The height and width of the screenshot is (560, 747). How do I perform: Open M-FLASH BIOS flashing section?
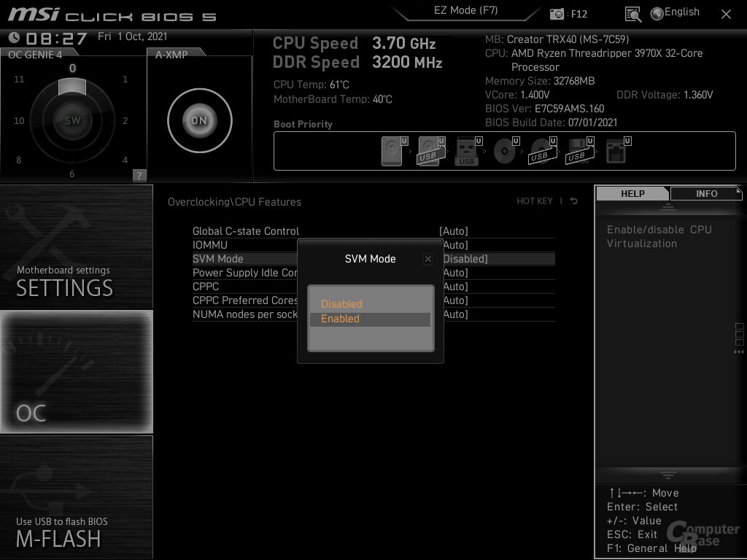point(76,497)
